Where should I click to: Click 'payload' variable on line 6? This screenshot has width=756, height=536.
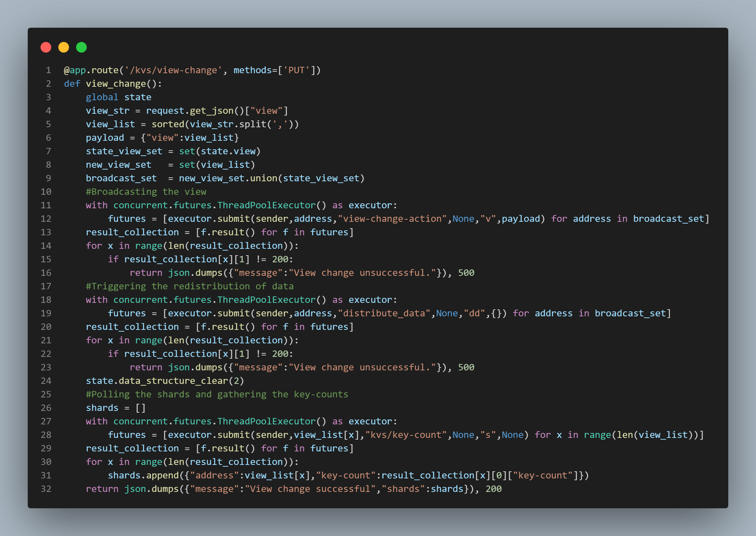[x=105, y=138]
